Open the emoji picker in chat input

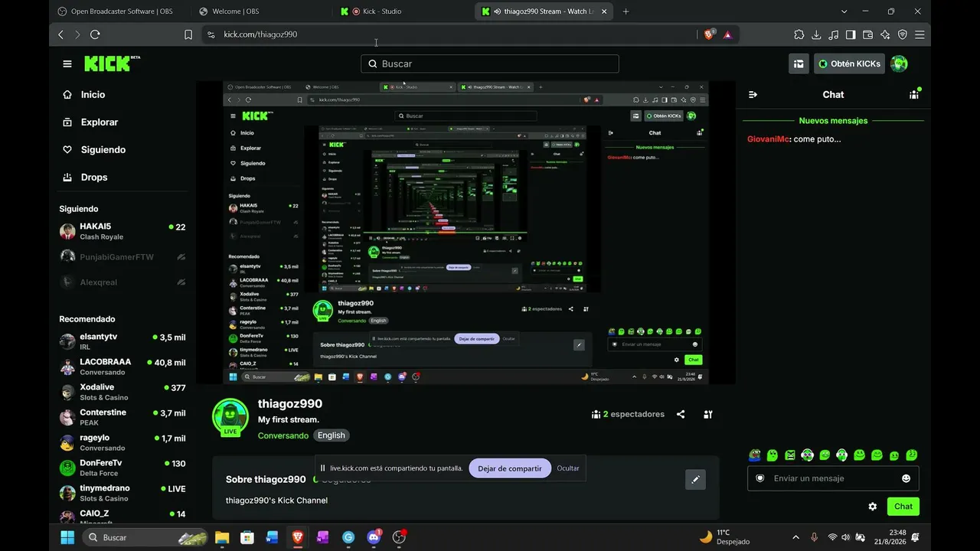(906, 478)
